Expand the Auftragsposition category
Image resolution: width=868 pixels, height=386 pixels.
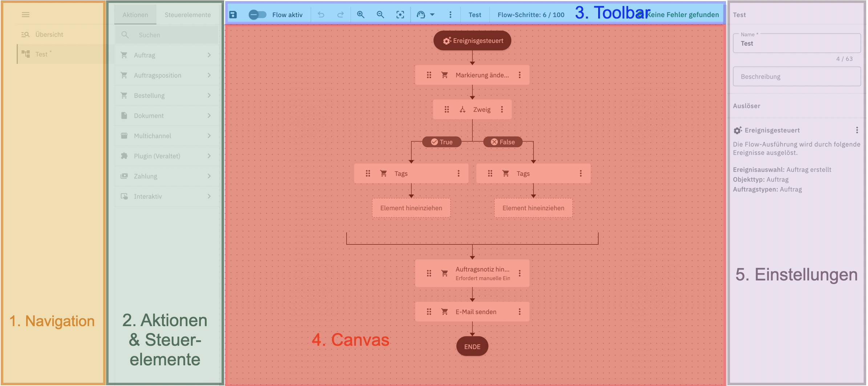(x=167, y=75)
